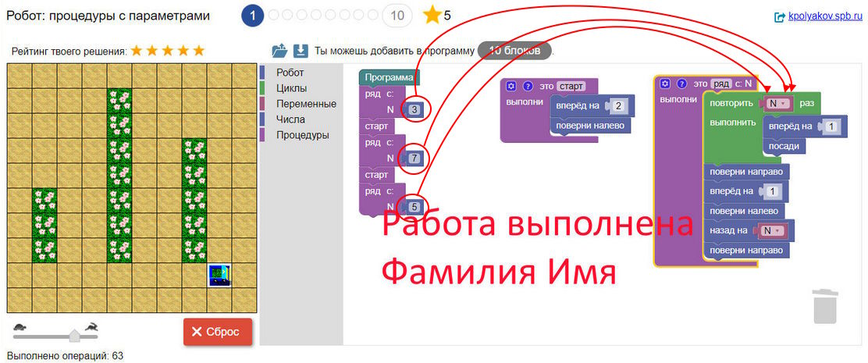Select level 10 button

397,16
